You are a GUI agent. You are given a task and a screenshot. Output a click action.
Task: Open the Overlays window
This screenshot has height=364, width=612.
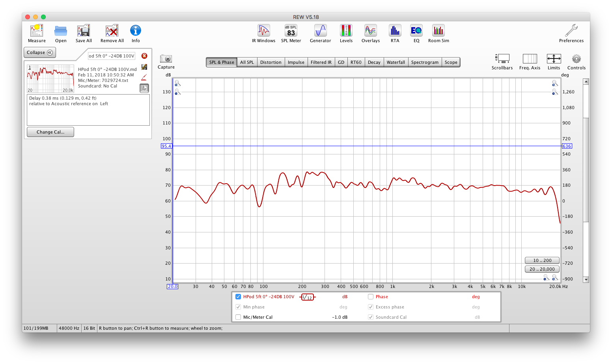click(371, 33)
